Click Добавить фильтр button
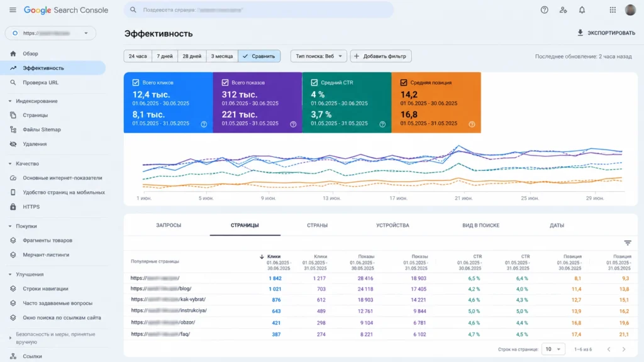This screenshot has height=362, width=644. coord(380,56)
